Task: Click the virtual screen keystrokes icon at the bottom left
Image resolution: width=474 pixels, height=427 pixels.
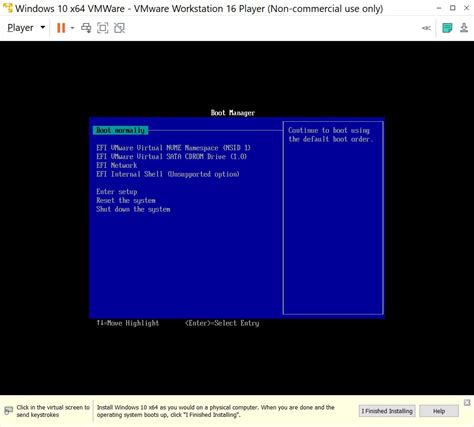Action: tap(8, 411)
